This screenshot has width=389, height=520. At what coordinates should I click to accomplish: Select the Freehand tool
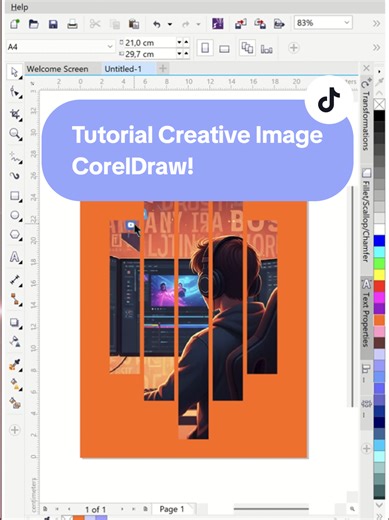click(x=15, y=157)
